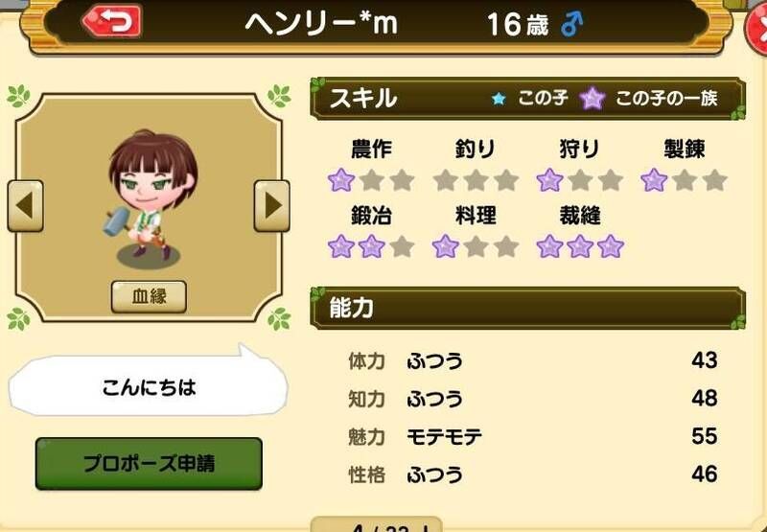The height and width of the screenshot is (532, 767).
Task: Click the 魅力 モテモテ stat row
Action: click(533, 436)
